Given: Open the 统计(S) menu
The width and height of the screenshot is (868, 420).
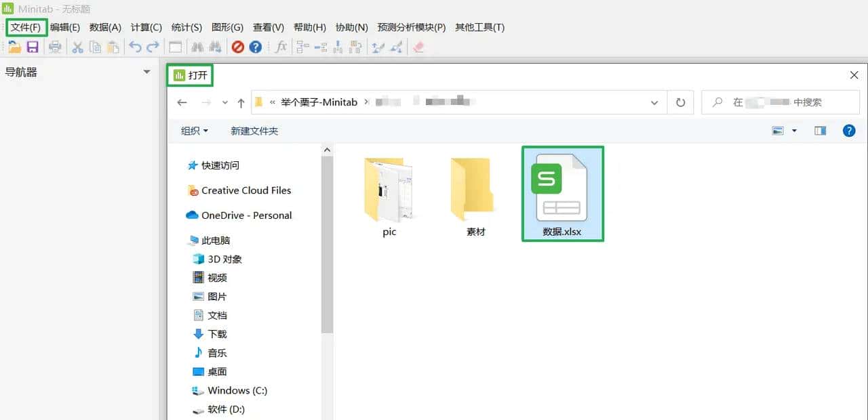Looking at the screenshot, I should [x=186, y=27].
